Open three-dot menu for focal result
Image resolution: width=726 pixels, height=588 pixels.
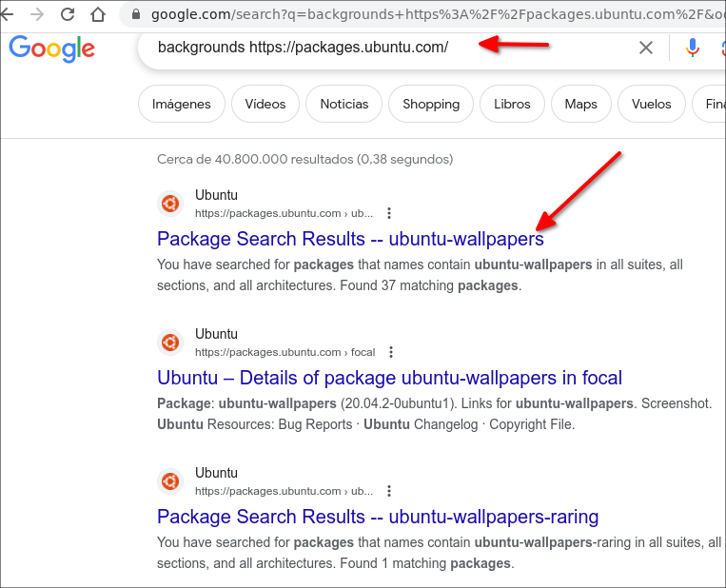pos(391,352)
